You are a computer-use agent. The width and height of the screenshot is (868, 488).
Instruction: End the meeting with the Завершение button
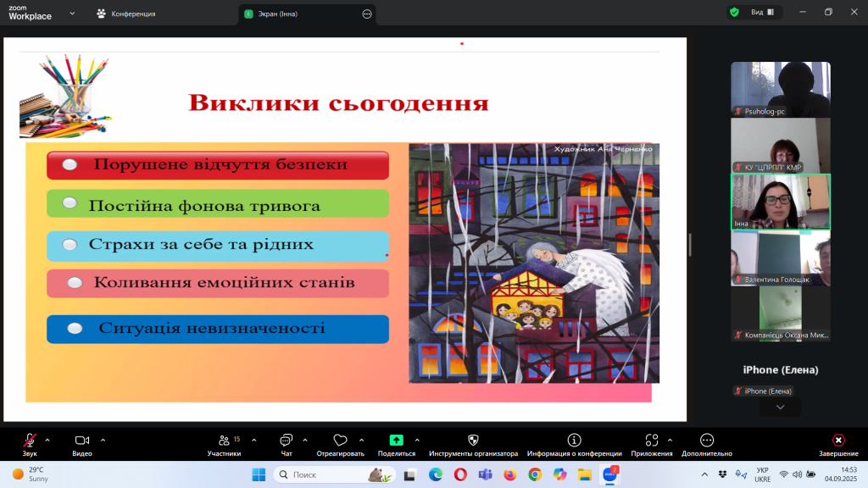838,444
